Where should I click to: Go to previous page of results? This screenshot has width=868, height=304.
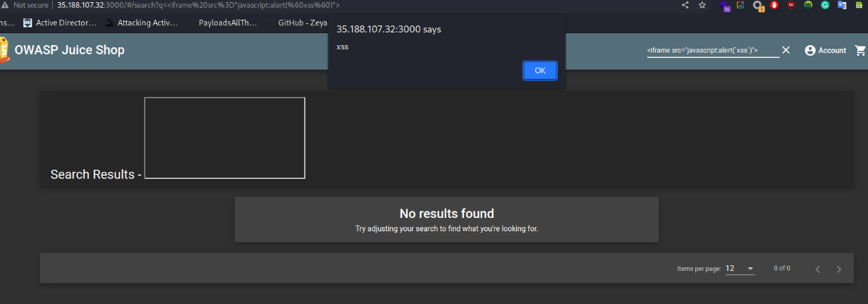coord(818,269)
